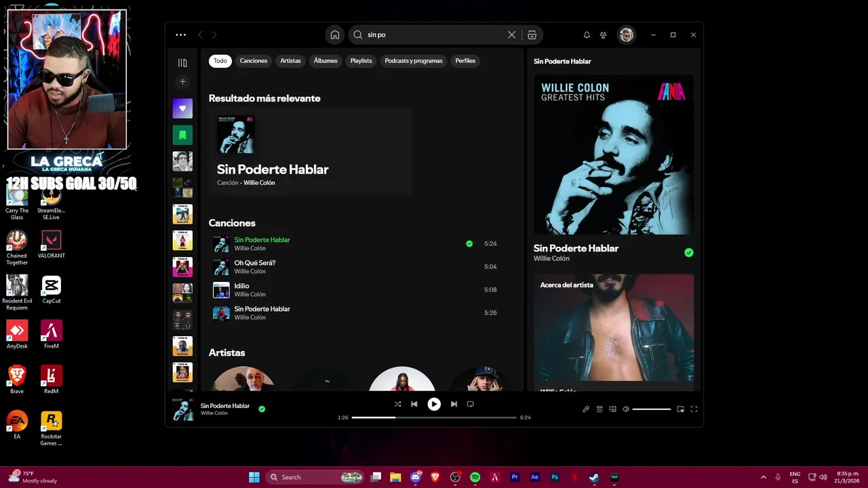The width and height of the screenshot is (868, 488).
Task: Mute audio with the speaker icon
Action: (x=626, y=409)
